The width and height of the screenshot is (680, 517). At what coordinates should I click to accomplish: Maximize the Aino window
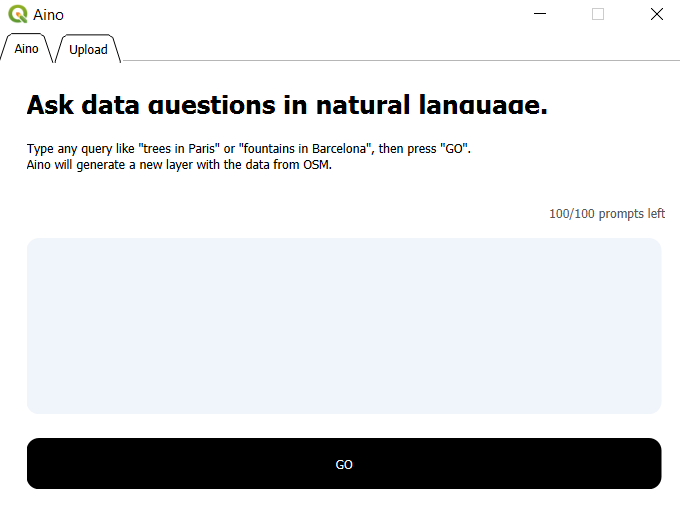[598, 15]
